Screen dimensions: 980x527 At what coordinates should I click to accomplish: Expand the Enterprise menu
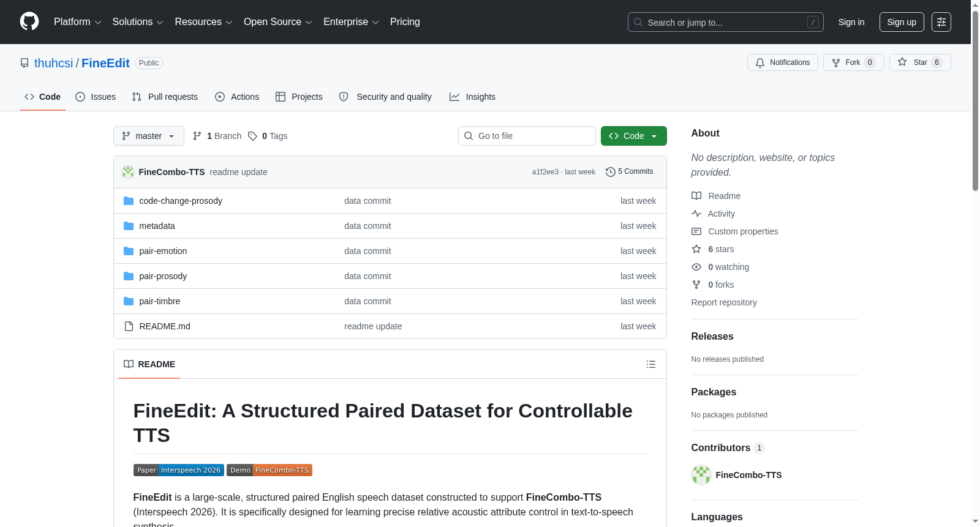click(351, 22)
